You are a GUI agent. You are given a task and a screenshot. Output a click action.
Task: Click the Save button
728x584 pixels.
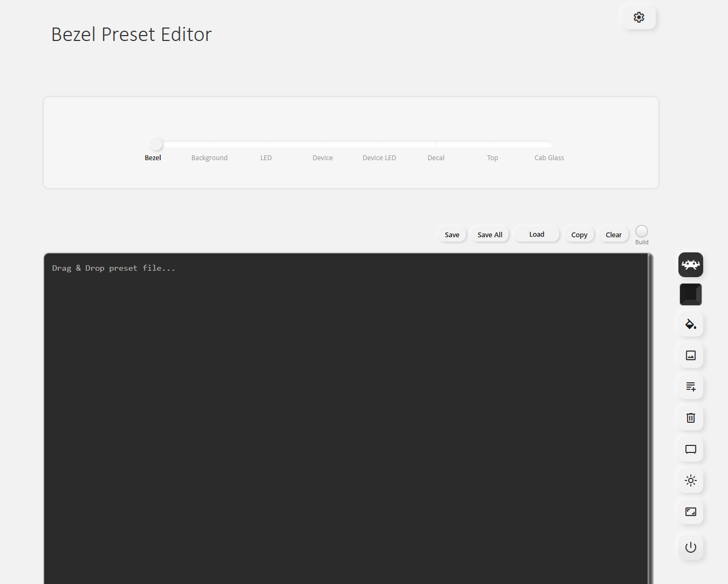point(452,235)
